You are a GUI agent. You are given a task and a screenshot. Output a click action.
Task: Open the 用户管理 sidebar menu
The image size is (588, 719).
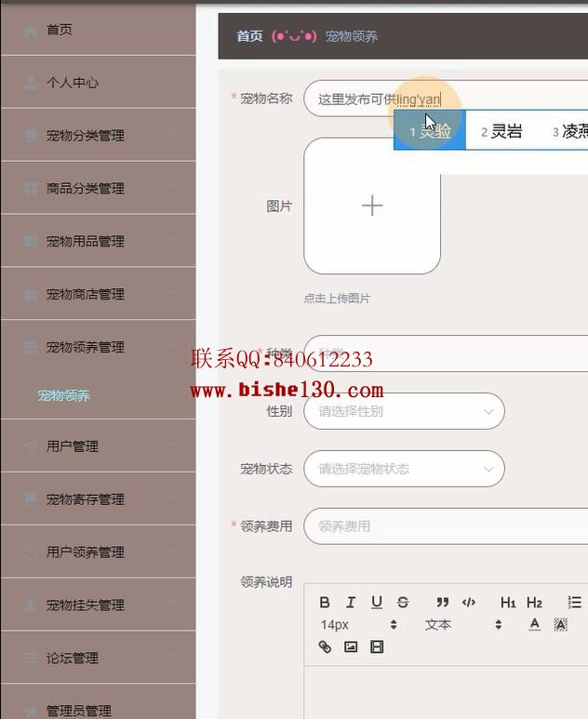pos(98,446)
